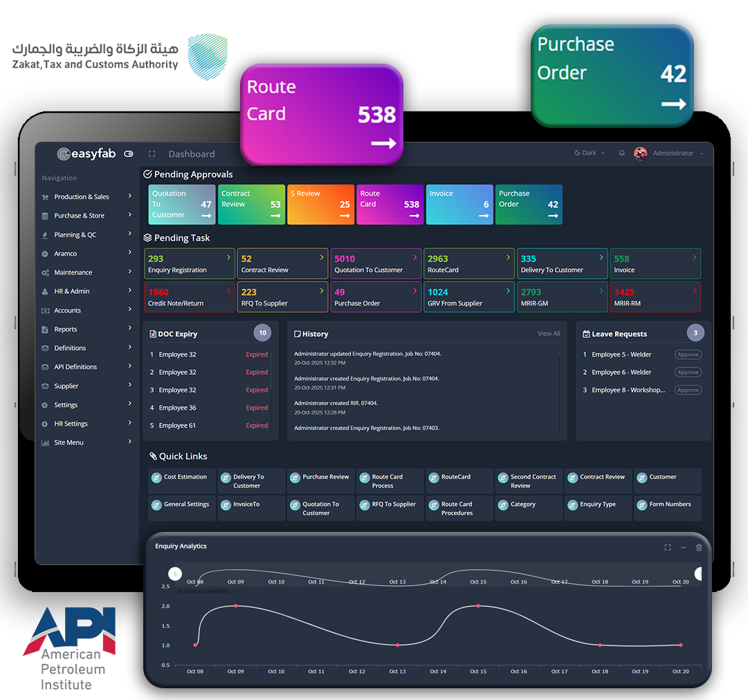Expand the Purchase & Store chevron

(x=130, y=215)
